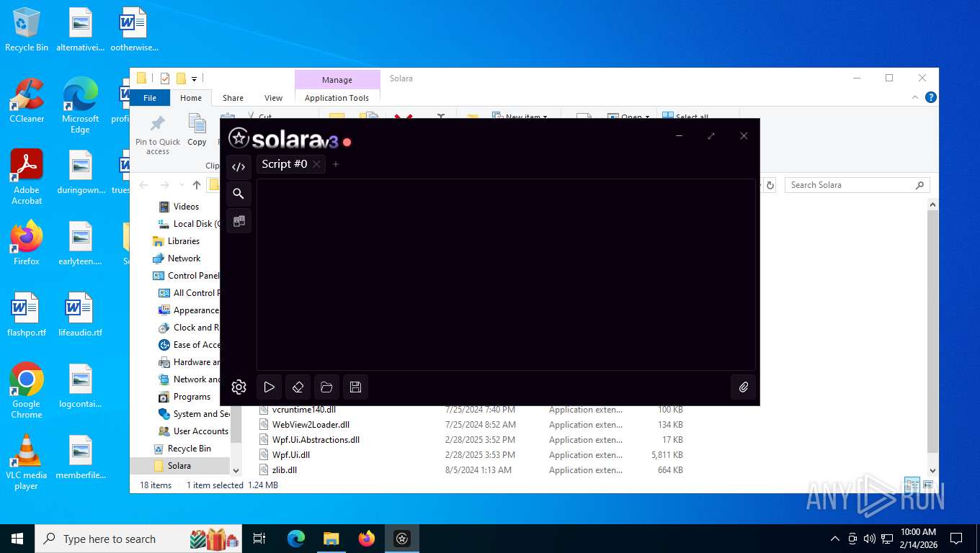Select the zlib.dll file

pos(284,470)
